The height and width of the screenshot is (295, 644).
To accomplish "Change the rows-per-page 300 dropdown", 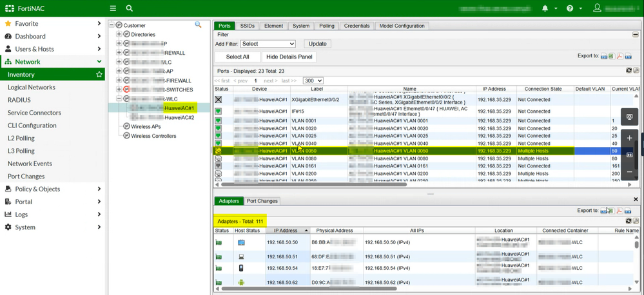I will click(313, 81).
